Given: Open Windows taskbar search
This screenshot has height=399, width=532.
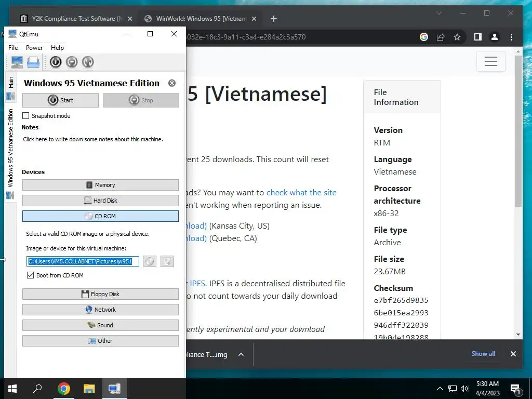Looking at the screenshot, I should click(37, 389).
